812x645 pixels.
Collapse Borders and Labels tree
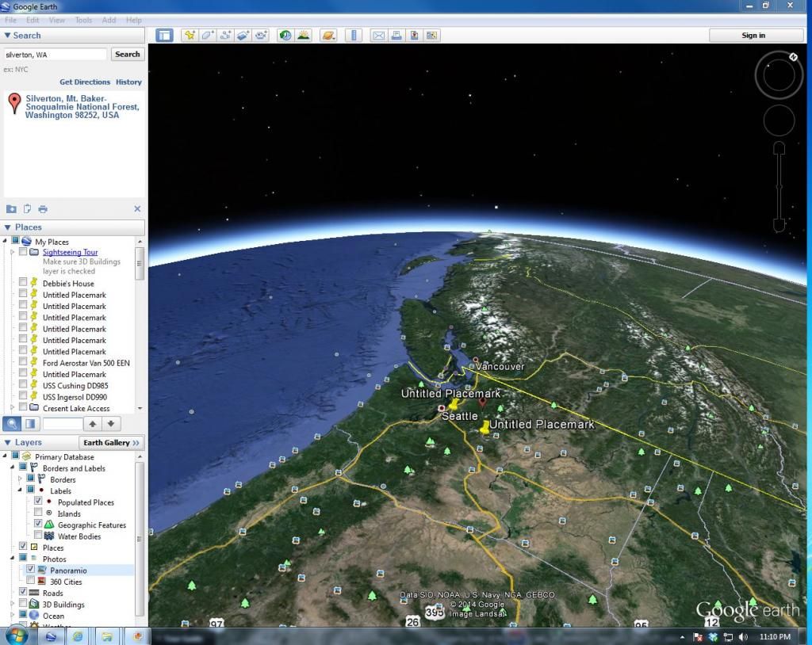[13, 468]
